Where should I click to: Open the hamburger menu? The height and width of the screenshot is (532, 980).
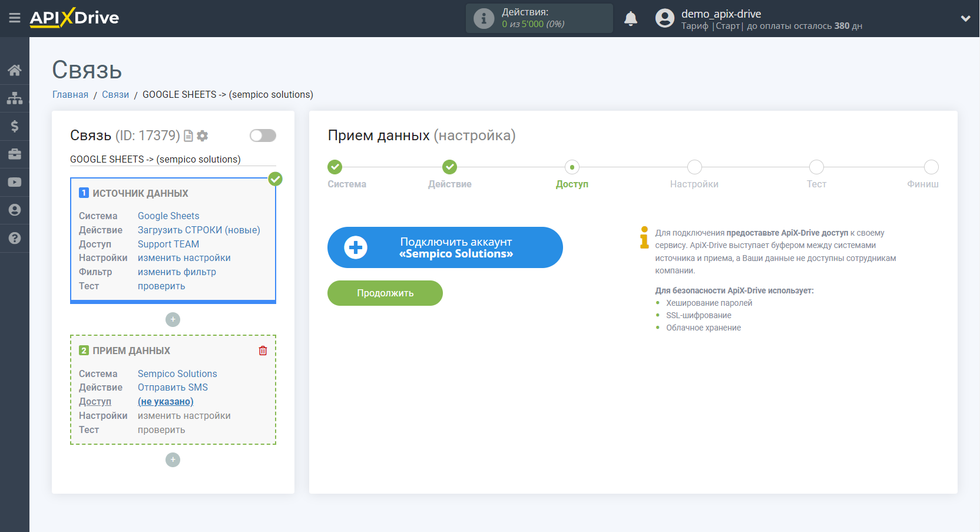pyautogui.click(x=15, y=18)
